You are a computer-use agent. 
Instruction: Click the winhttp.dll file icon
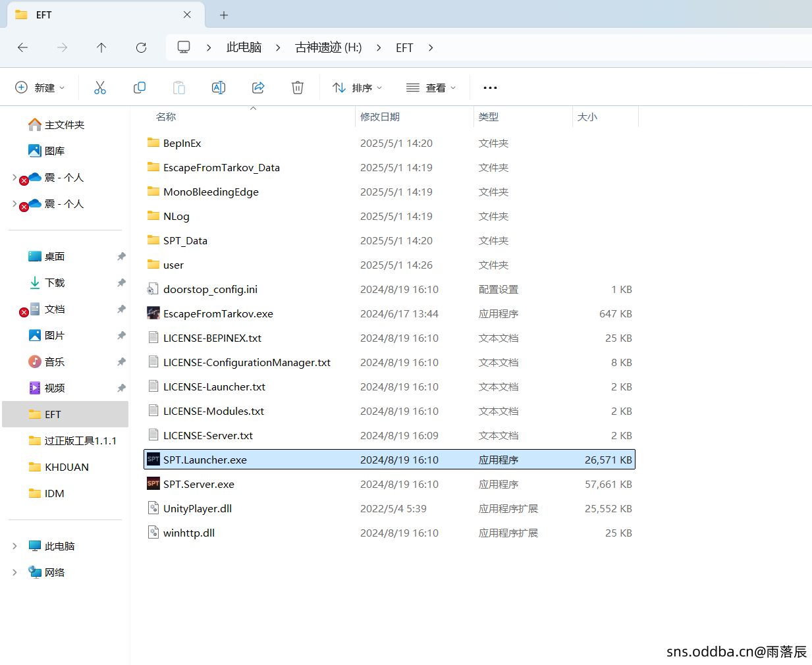point(153,533)
